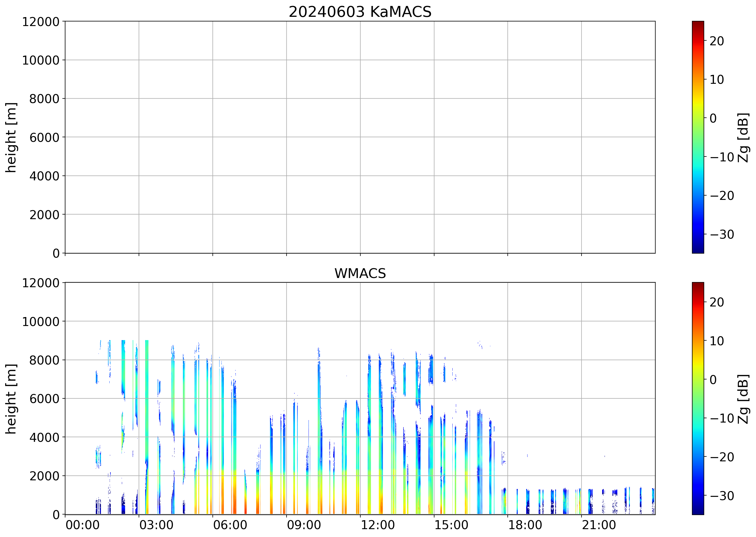Click the 20 tick label on upper colorbar
This screenshot has width=756, height=537.
point(717,41)
